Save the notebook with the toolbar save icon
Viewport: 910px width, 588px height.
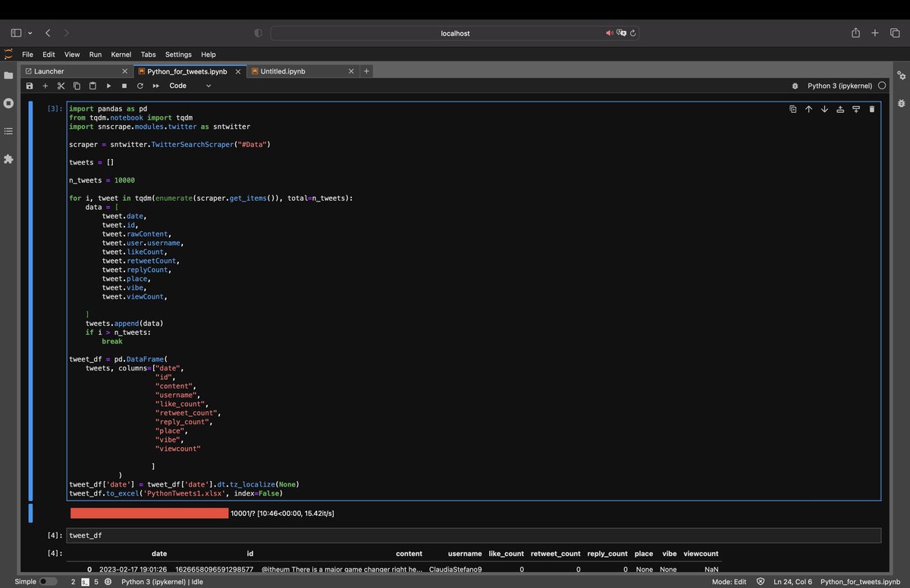pos(30,86)
